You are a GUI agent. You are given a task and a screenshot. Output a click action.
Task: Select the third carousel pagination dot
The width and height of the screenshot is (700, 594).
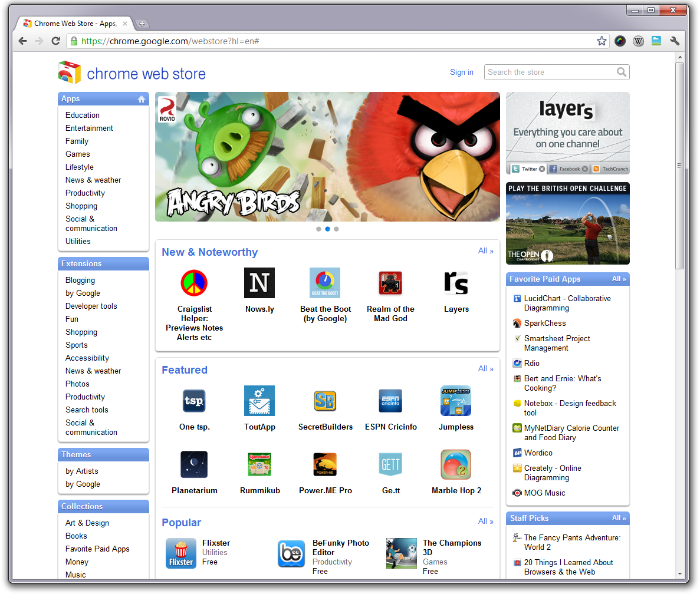coord(336,229)
